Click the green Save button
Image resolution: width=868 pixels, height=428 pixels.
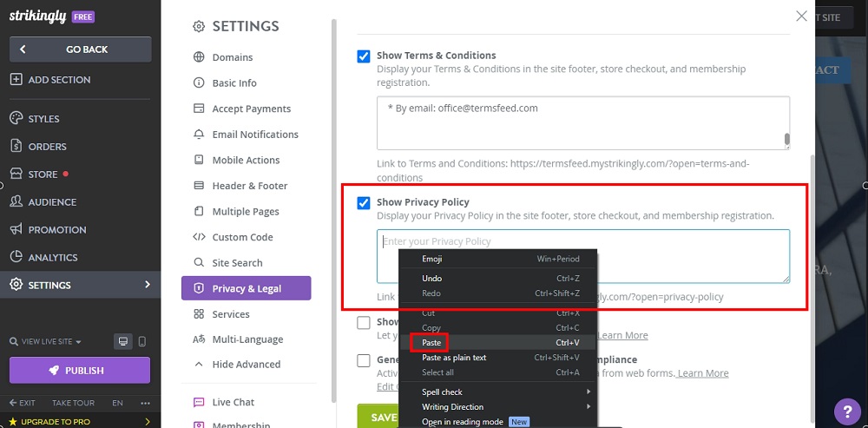378,417
